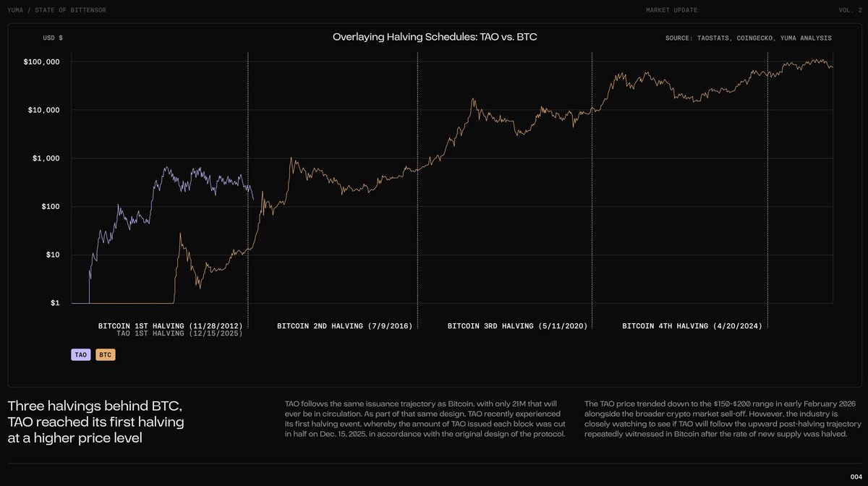This screenshot has width=868, height=486.
Task: Click the $1 axis label
Action: coord(55,303)
